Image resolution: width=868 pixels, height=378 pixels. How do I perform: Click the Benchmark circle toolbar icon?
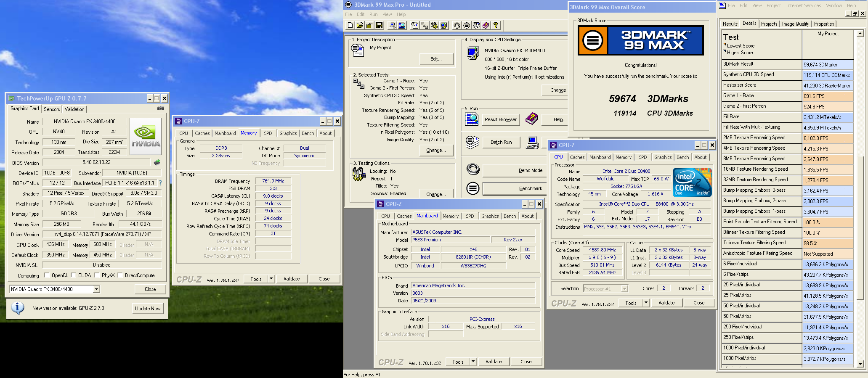pos(467,25)
